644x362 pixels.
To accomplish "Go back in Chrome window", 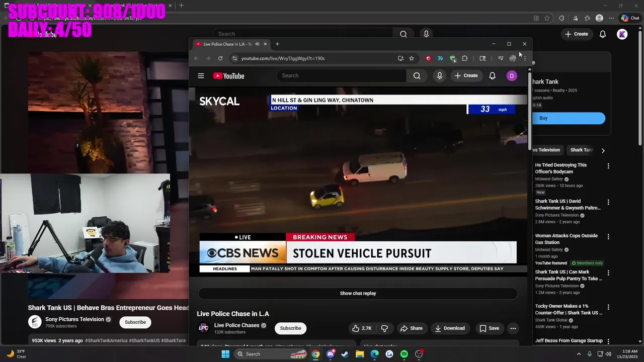I will point(196,58).
